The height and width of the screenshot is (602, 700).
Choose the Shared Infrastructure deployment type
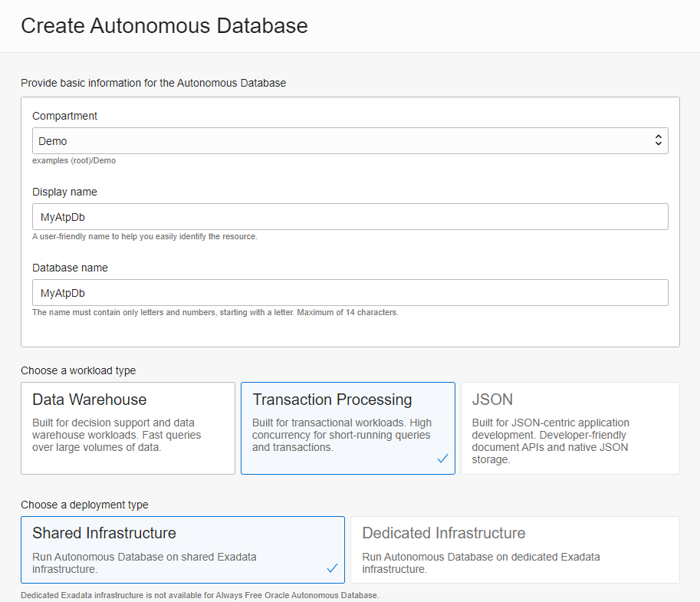[x=182, y=550]
